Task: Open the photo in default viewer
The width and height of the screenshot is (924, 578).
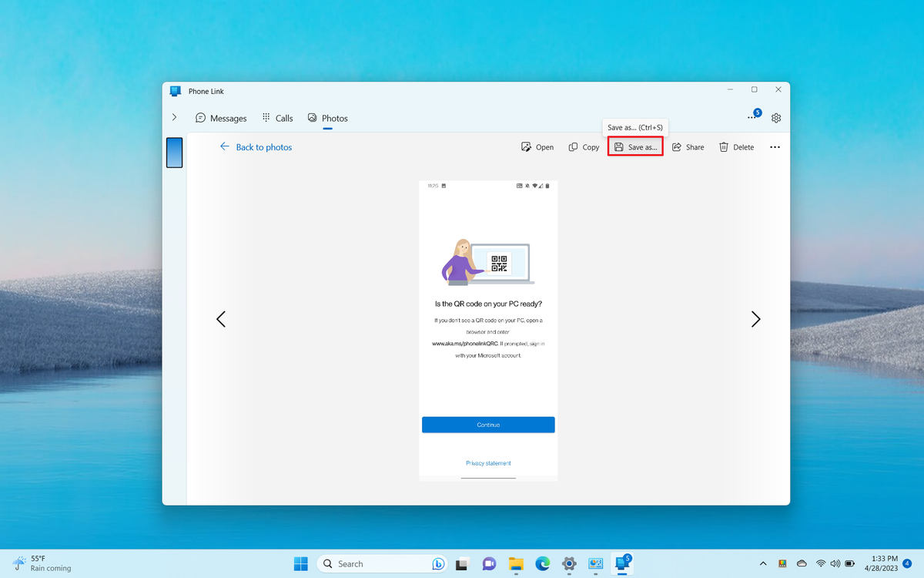Action: tap(537, 146)
